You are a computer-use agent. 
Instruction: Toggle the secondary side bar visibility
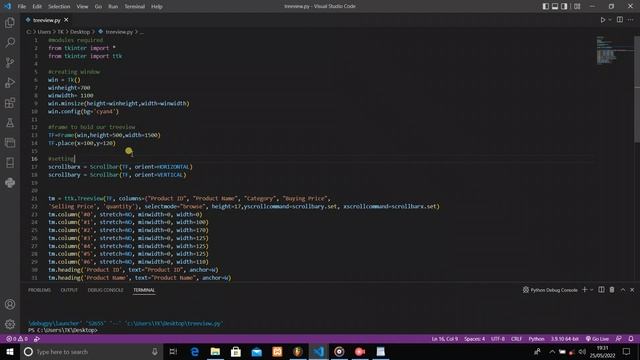click(x=564, y=6)
